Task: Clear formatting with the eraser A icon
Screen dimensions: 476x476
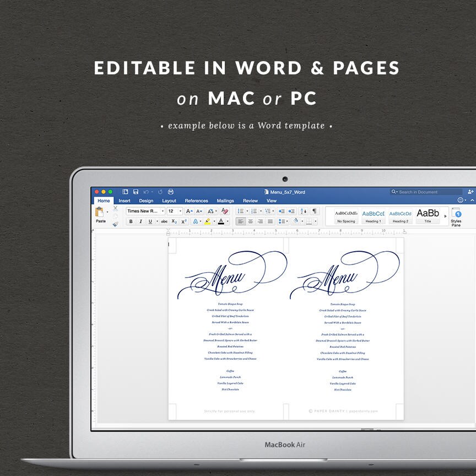Action: point(225,211)
